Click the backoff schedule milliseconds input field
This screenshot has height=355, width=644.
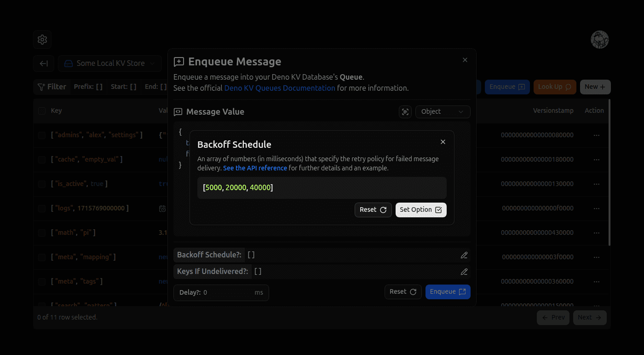[x=322, y=187]
